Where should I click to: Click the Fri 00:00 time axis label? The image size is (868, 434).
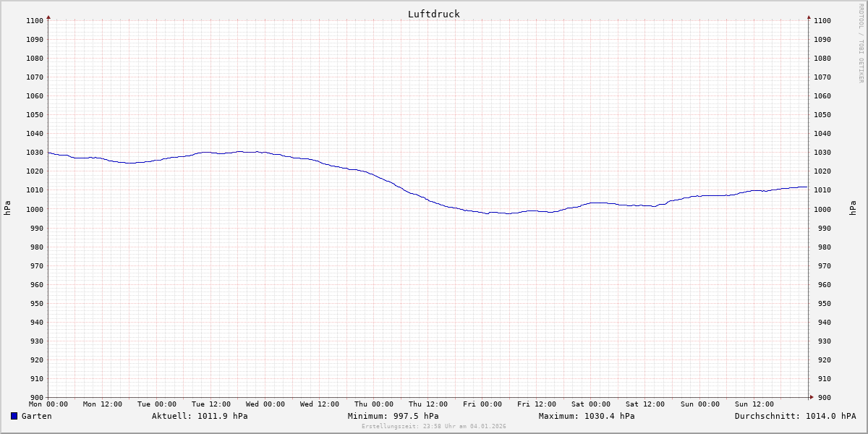pyautogui.click(x=482, y=404)
